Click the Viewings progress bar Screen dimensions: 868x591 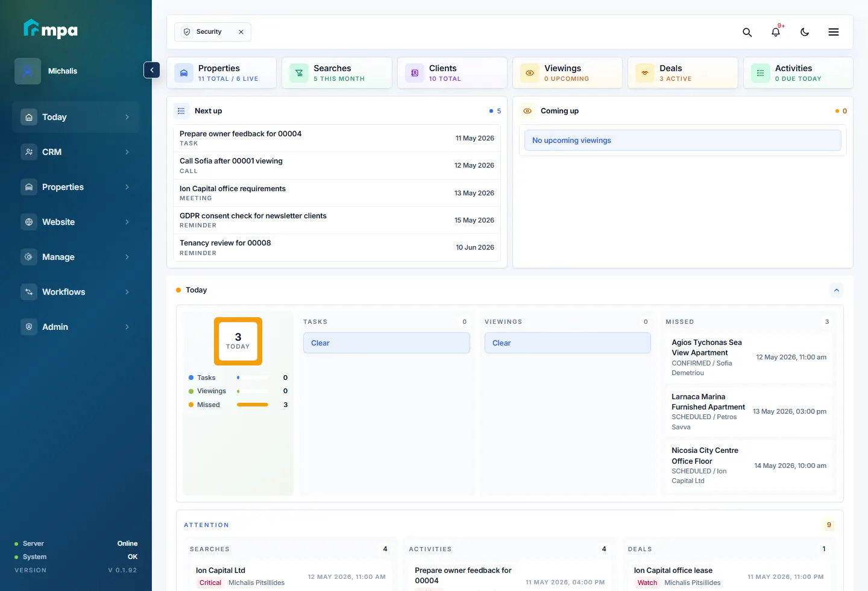253,391
